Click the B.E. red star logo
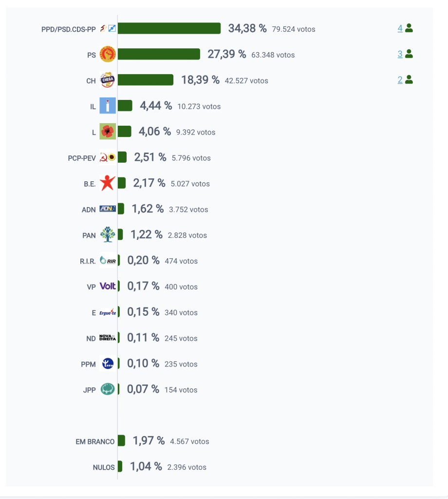Image resolution: width=448 pixels, height=499 pixels. point(108,183)
